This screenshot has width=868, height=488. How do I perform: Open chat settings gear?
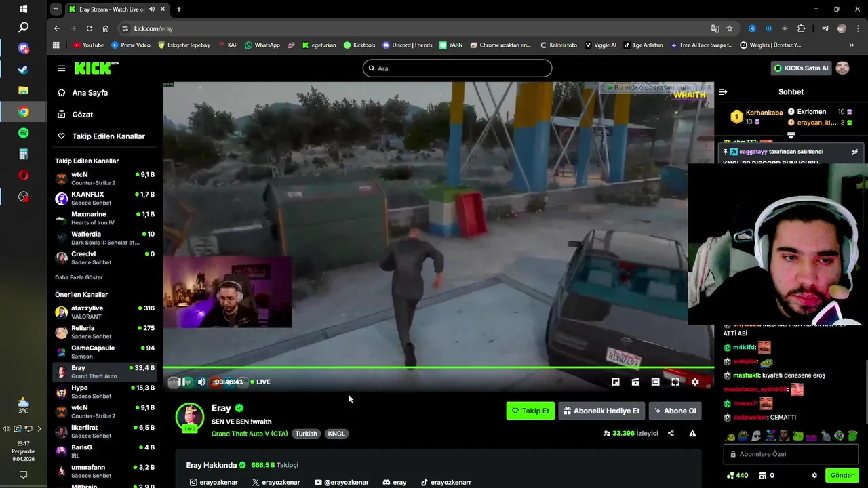click(814, 475)
